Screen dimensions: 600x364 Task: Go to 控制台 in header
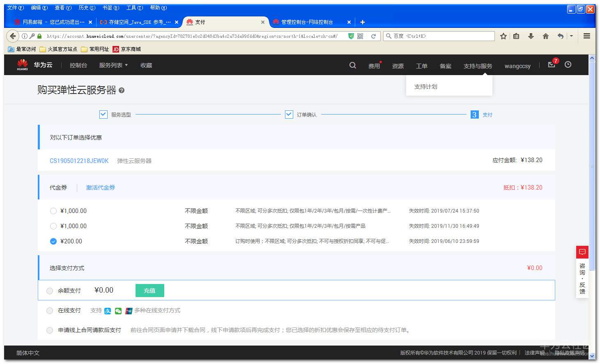(78, 65)
